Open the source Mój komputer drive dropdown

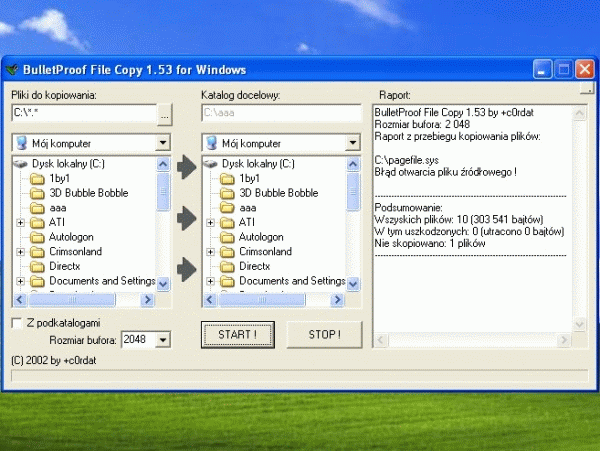pos(163,143)
